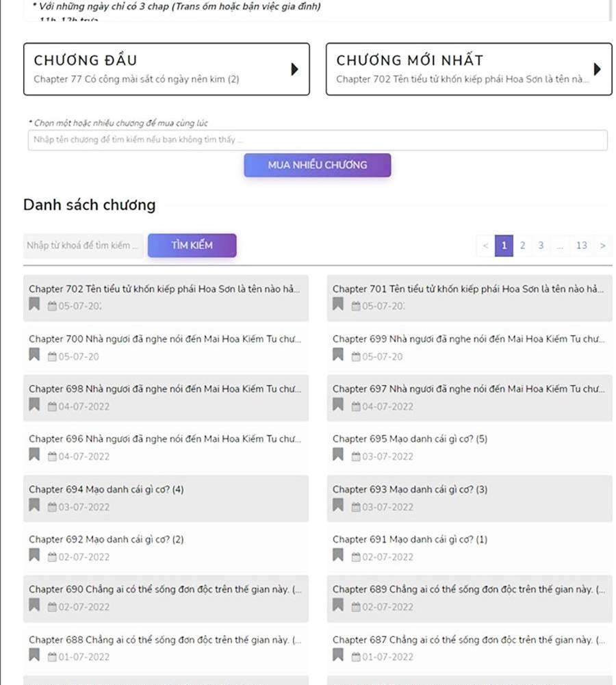Go to page 2 of chapter list
Image resolution: width=616 pixels, height=685 pixels.
pyautogui.click(x=522, y=246)
